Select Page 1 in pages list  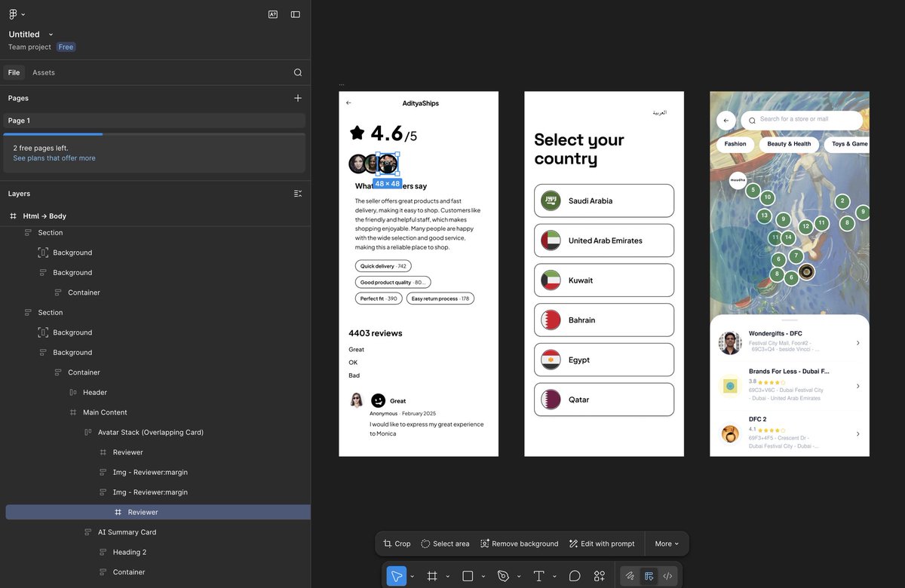(x=155, y=121)
